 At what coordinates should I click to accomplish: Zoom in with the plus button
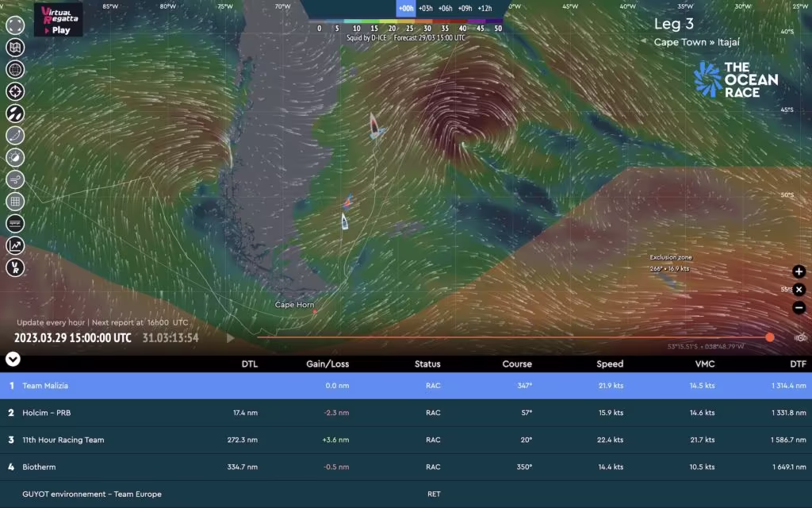[799, 271]
